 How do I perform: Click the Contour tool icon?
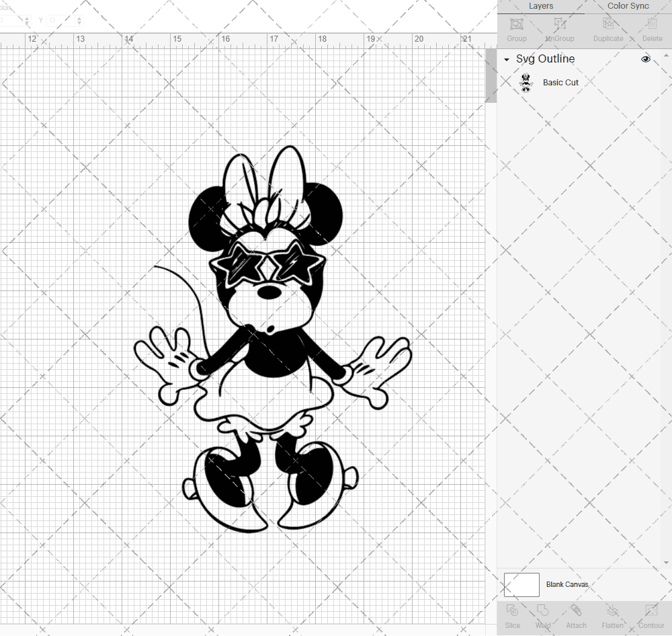click(651, 610)
